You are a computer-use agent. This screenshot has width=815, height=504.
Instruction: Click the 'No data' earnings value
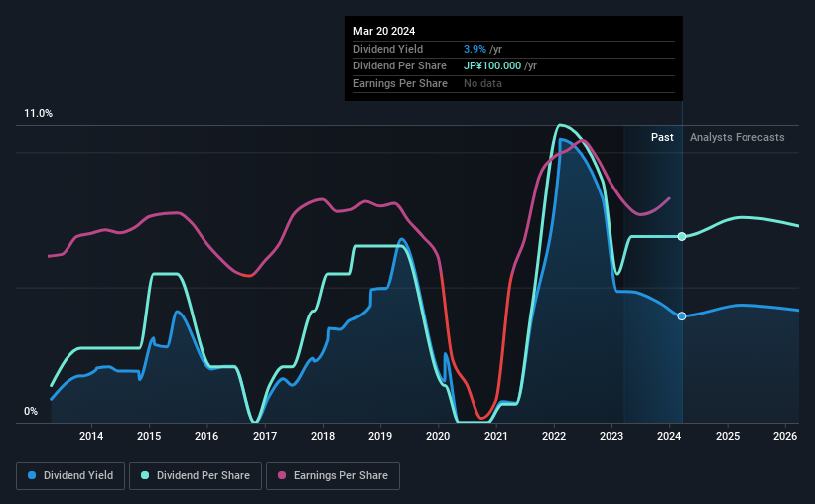tap(482, 83)
